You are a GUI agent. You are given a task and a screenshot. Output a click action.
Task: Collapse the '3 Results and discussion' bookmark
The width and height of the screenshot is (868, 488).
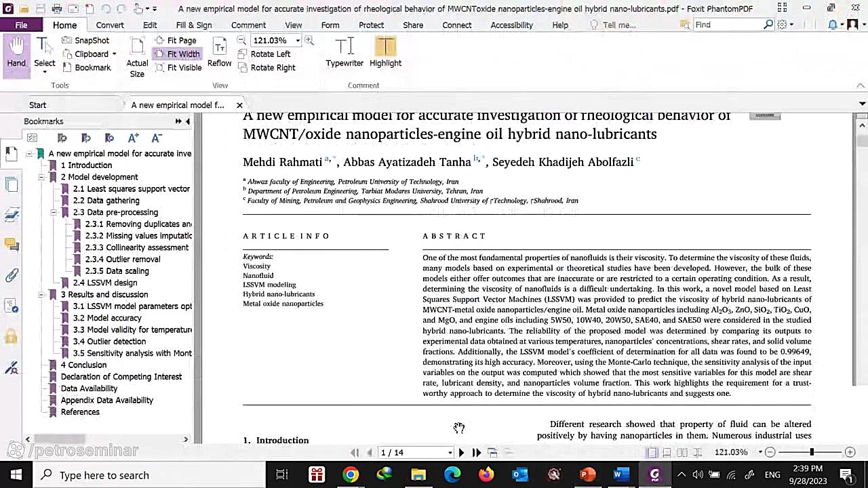41,295
